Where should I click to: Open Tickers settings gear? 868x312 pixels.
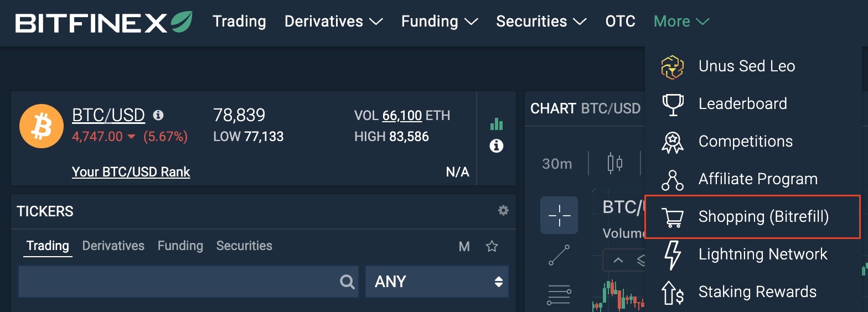pos(503,210)
